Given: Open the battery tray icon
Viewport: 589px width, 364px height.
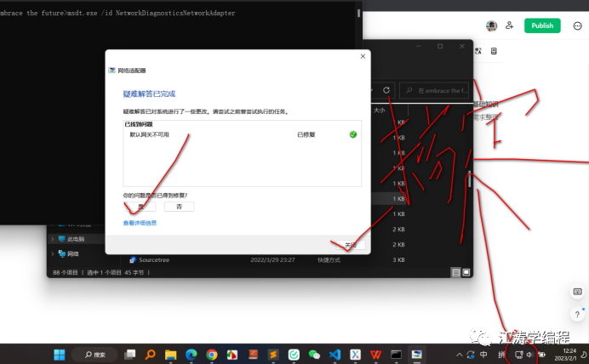Looking at the screenshot, I should 541,355.
